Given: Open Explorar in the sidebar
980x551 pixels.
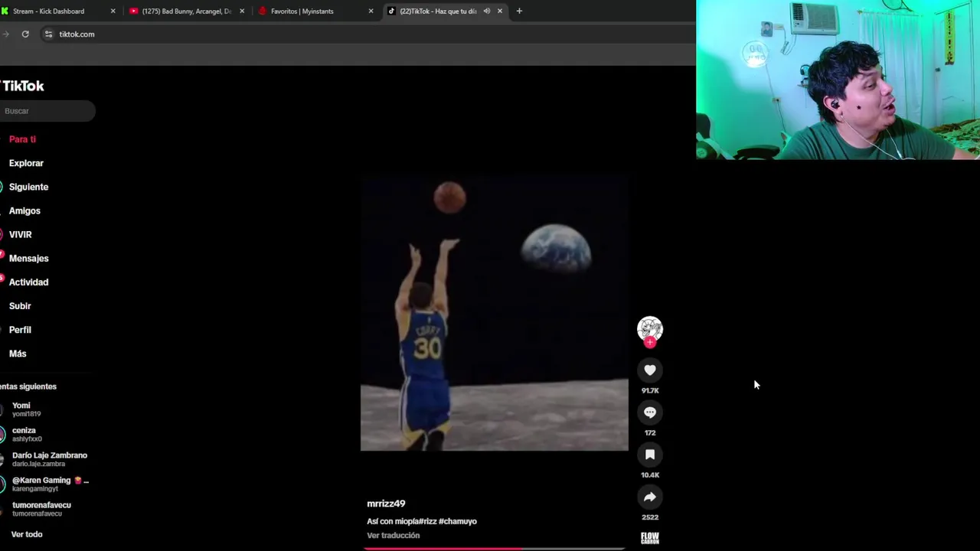Looking at the screenshot, I should click(x=26, y=163).
